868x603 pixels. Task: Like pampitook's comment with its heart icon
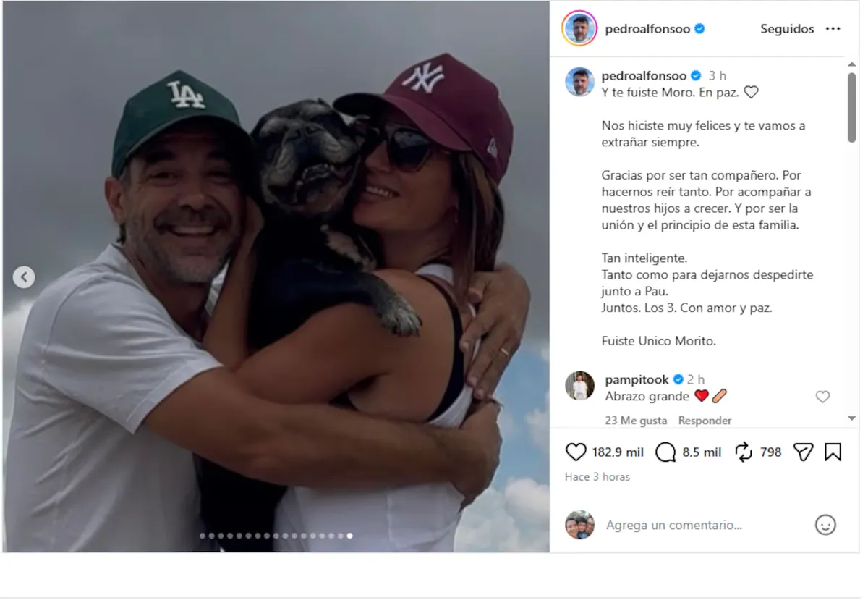pos(822,397)
